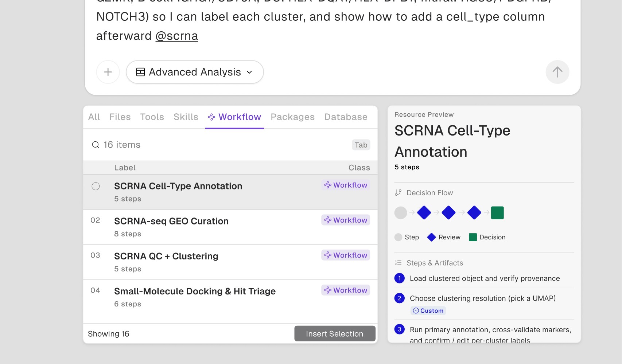622x364 pixels.
Task: Click the Showing 16 status text
Action: [109, 334]
